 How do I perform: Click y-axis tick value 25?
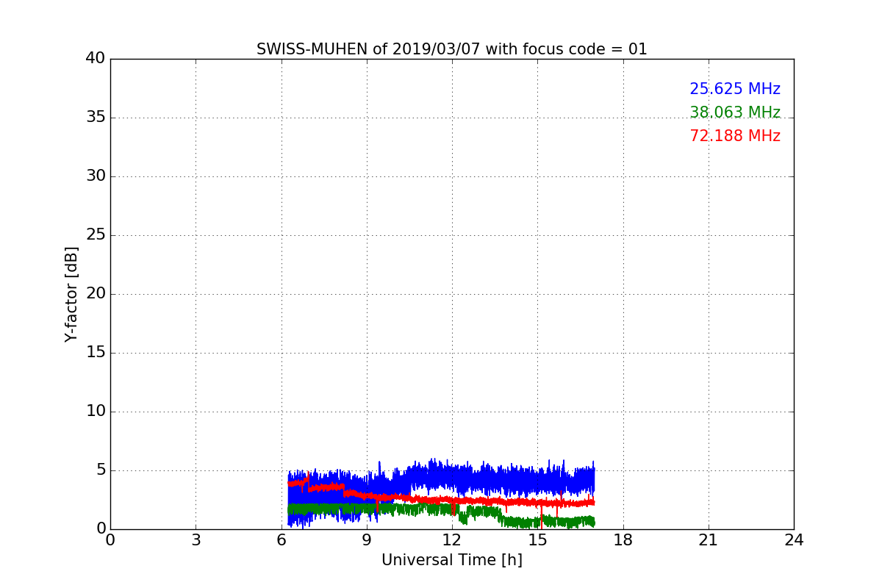[96, 234]
